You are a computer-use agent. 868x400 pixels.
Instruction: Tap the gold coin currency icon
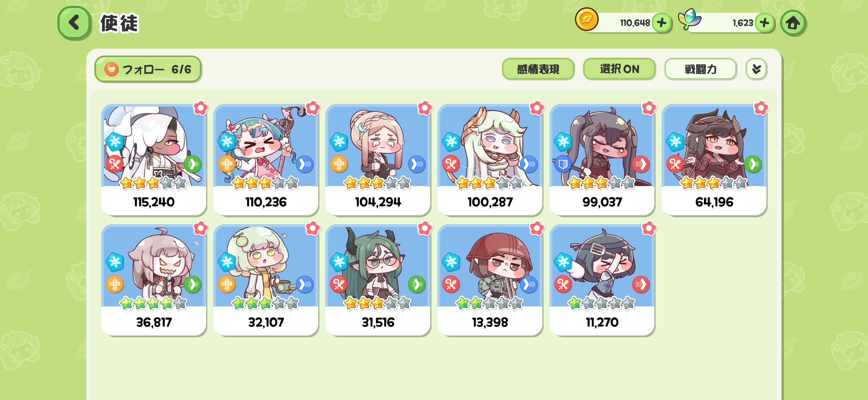[587, 20]
